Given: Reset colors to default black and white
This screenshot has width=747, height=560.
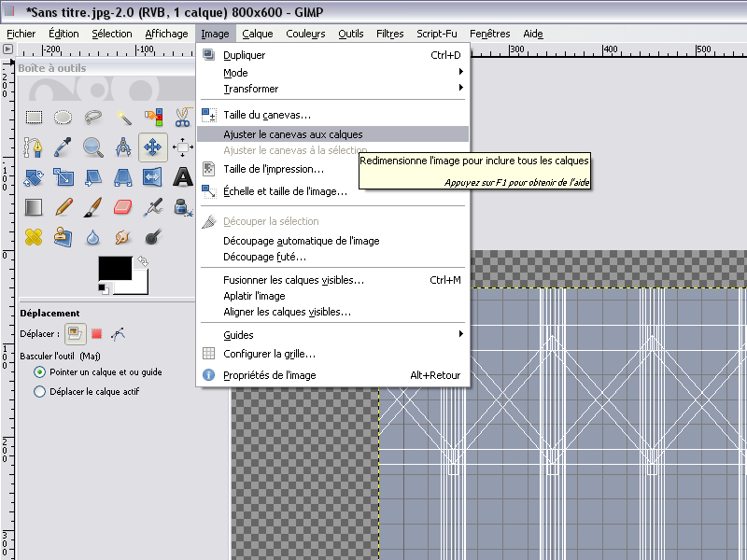Looking at the screenshot, I should tap(104, 288).
